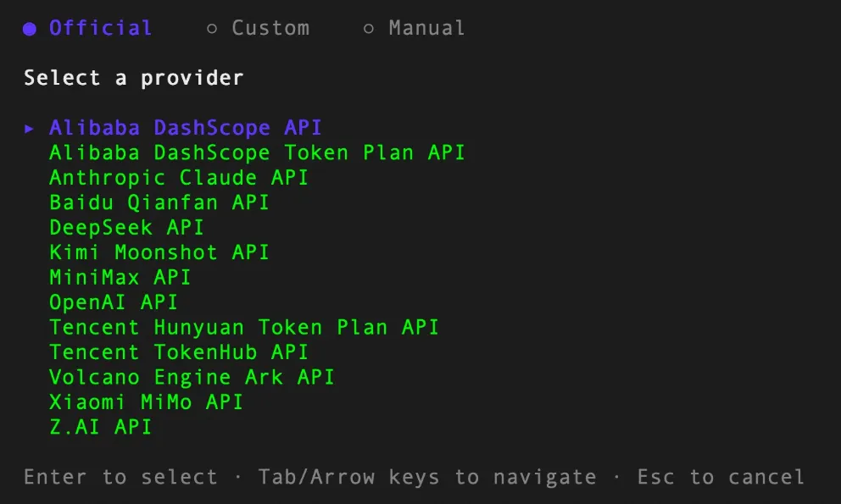
Task: Choose the DeepSeek API entry
Action: click(x=126, y=227)
